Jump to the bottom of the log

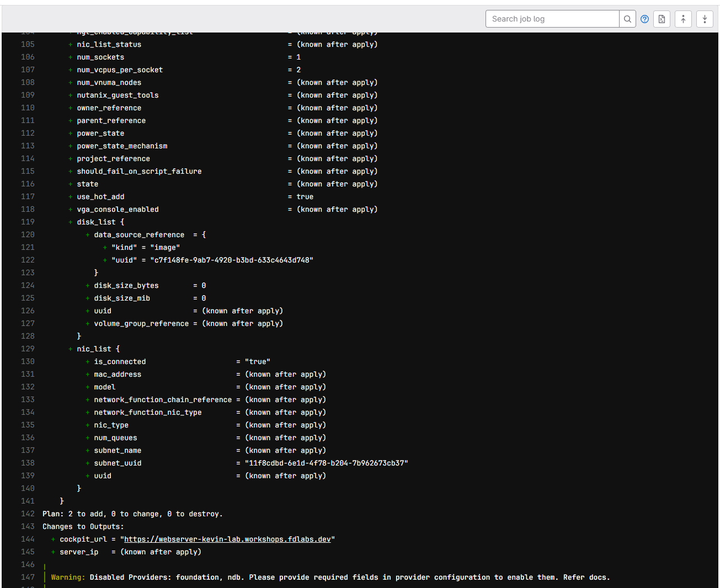point(705,19)
